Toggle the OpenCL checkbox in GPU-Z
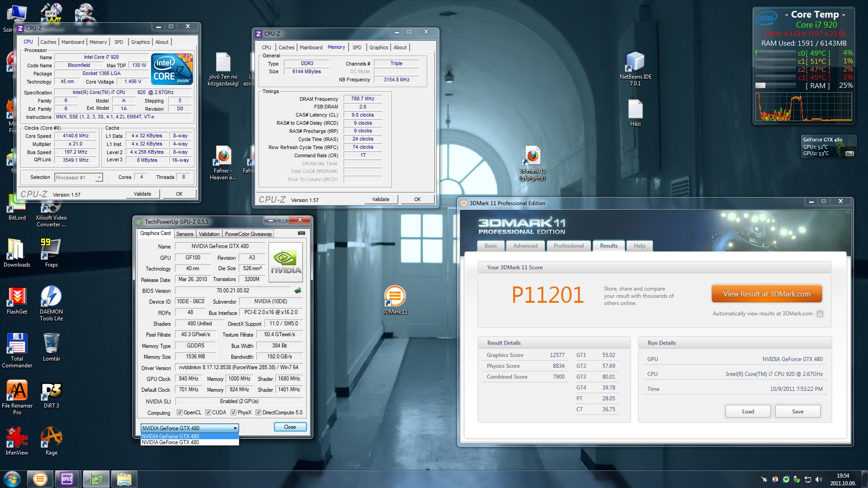The image size is (868, 488). click(x=179, y=413)
